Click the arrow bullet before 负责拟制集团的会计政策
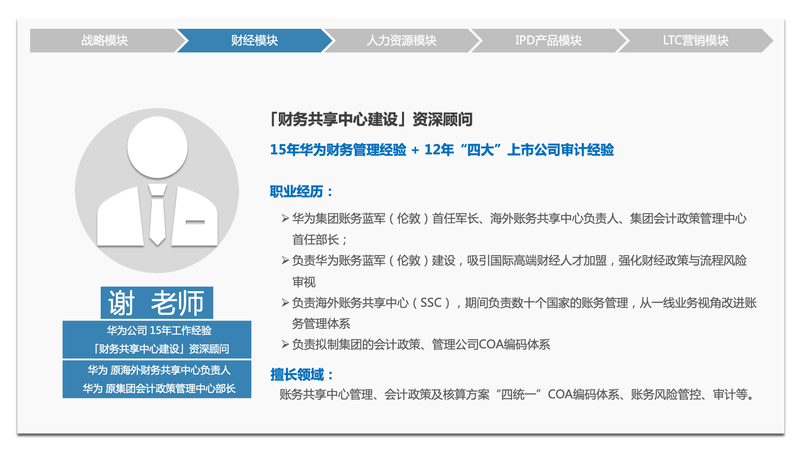This screenshot has width=800, height=450. coord(285,344)
